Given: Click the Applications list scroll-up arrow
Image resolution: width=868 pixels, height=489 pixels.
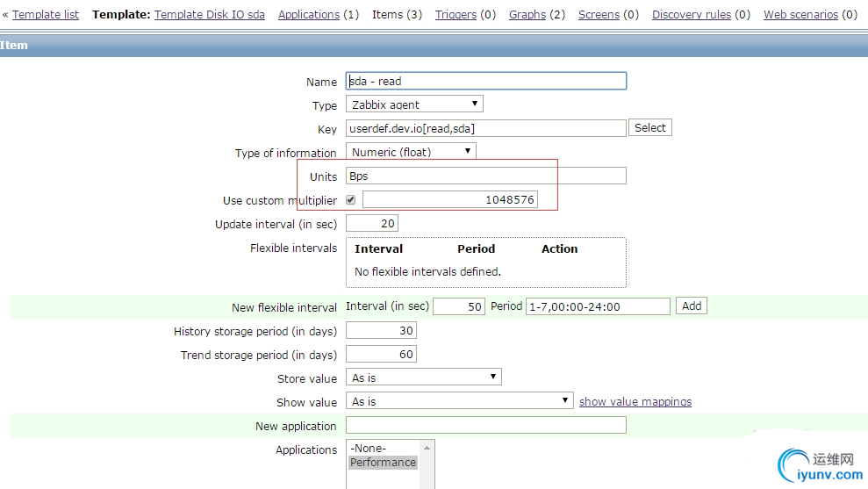Looking at the screenshot, I should pos(427,448).
